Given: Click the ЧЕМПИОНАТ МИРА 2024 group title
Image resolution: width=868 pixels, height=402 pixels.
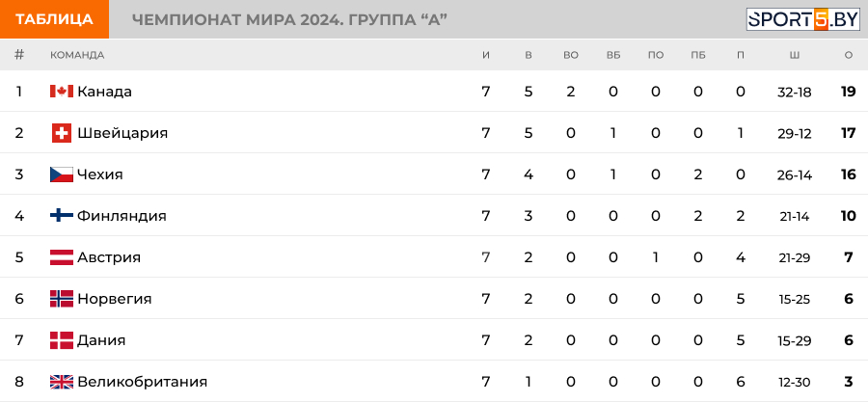Looking at the screenshot, I should tap(289, 20).
